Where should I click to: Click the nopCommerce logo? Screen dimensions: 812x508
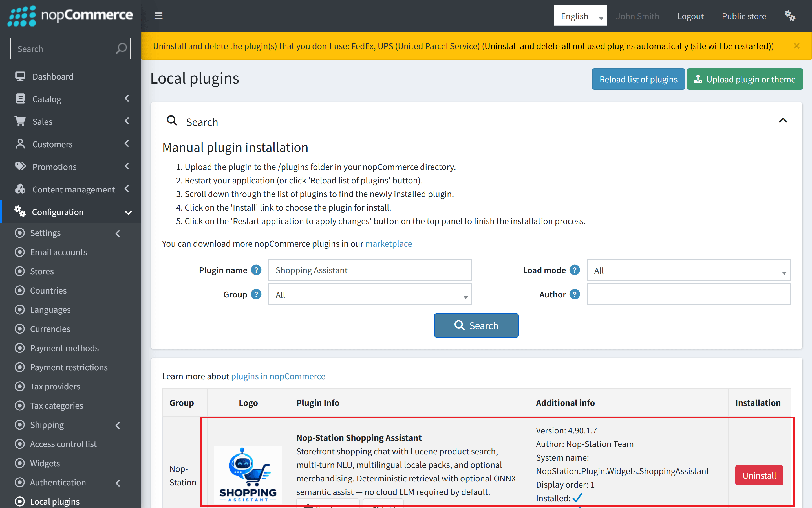point(70,16)
